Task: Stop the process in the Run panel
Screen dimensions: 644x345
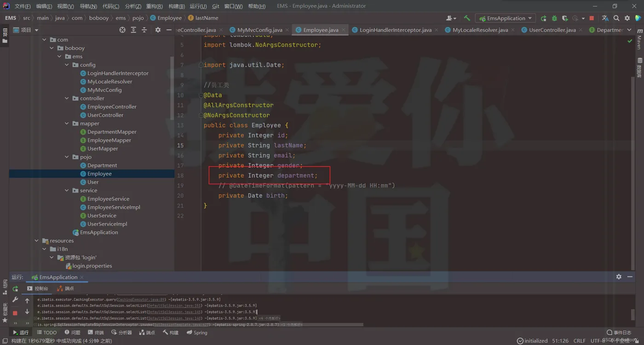Action: pyautogui.click(x=15, y=313)
